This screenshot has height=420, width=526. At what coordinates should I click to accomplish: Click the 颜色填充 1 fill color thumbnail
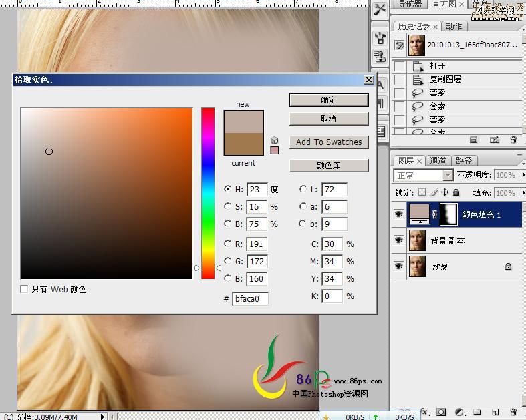pyautogui.click(x=419, y=214)
